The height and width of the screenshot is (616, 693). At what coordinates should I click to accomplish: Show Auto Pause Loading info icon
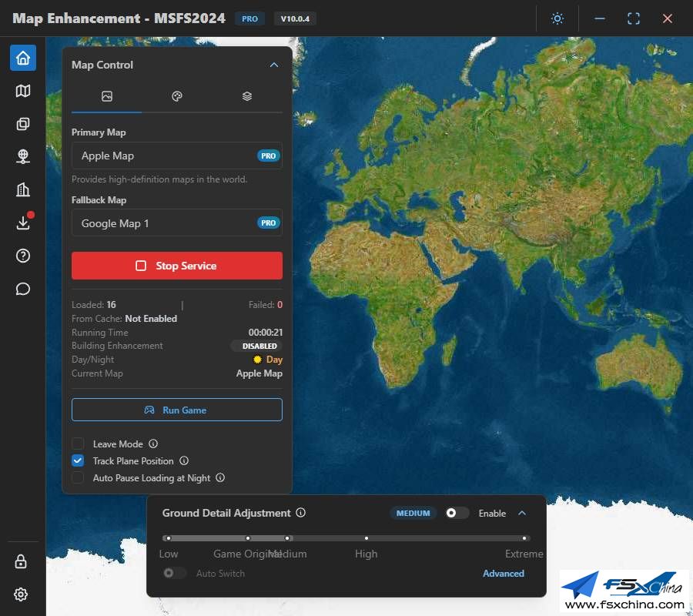pos(220,477)
